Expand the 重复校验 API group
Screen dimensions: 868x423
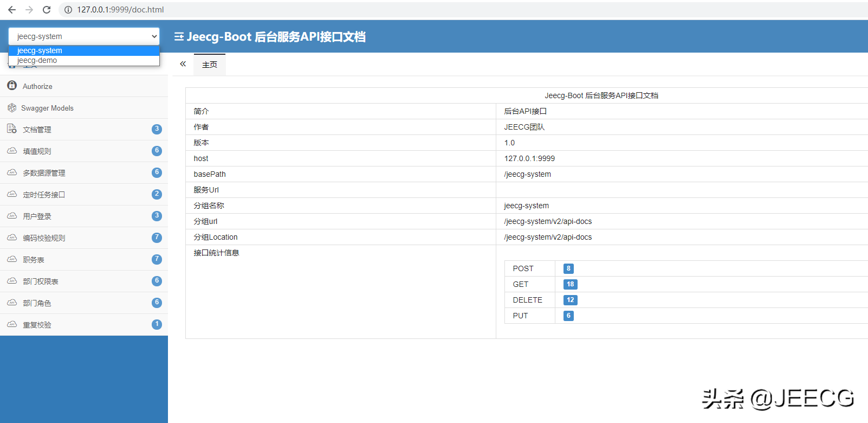pos(84,325)
